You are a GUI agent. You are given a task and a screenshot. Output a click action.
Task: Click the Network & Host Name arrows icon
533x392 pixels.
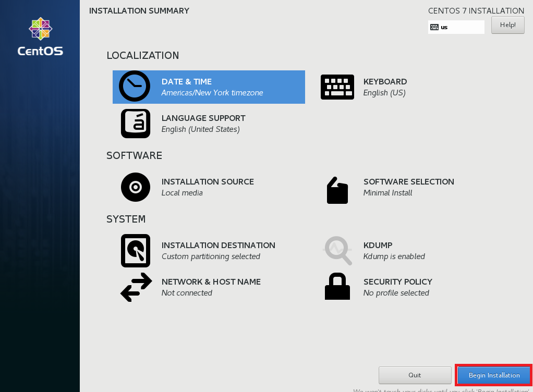point(136,287)
